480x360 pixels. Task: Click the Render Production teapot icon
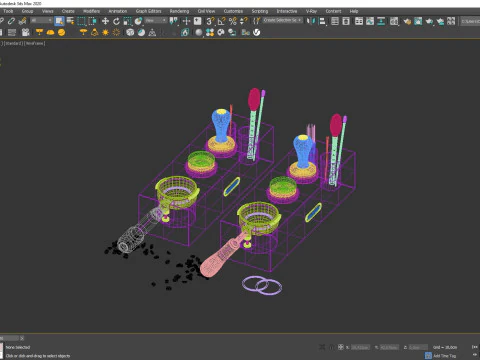coord(429,21)
